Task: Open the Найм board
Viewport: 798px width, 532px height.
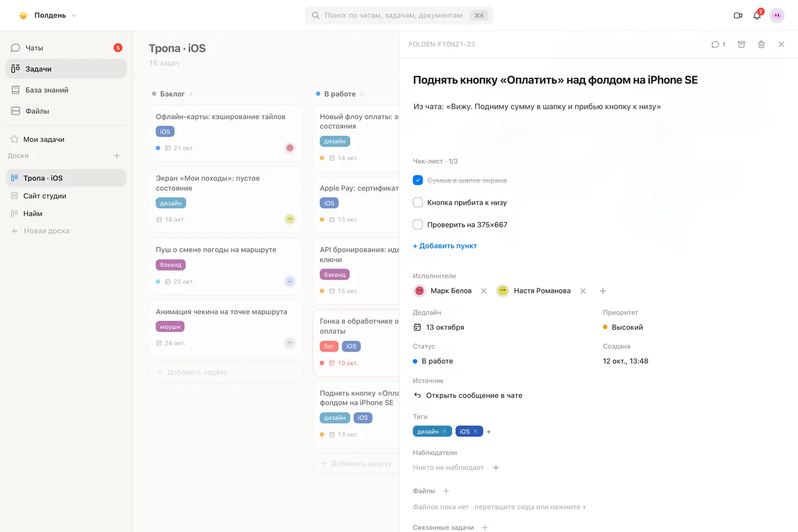Action: tap(66, 213)
